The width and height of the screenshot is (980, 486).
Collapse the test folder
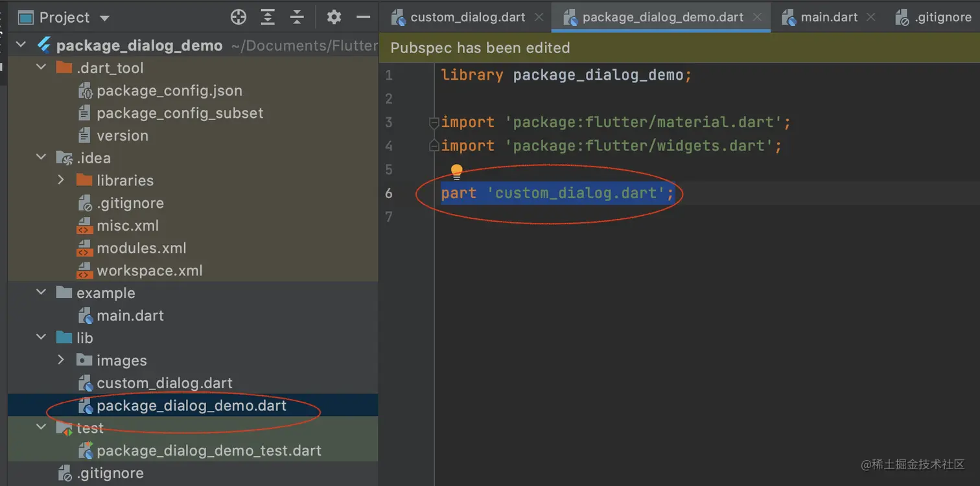pos(41,427)
